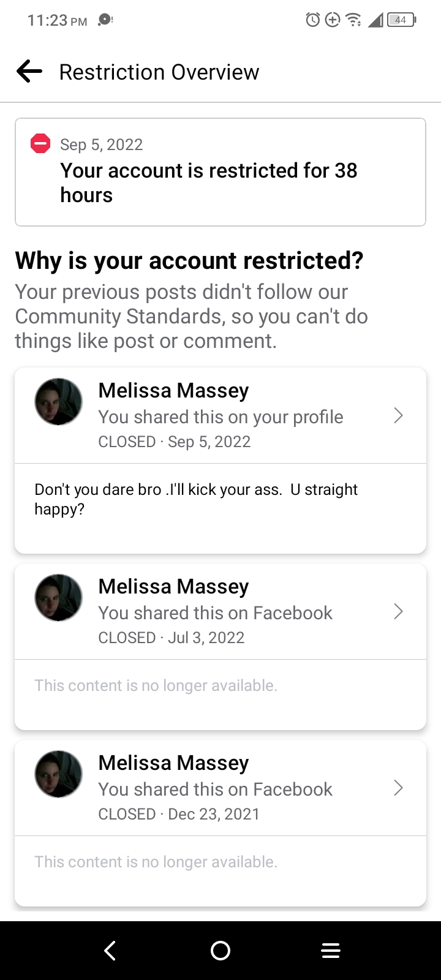Open recent apps with the menu button
Image resolution: width=441 pixels, height=980 pixels.
pos(331,951)
